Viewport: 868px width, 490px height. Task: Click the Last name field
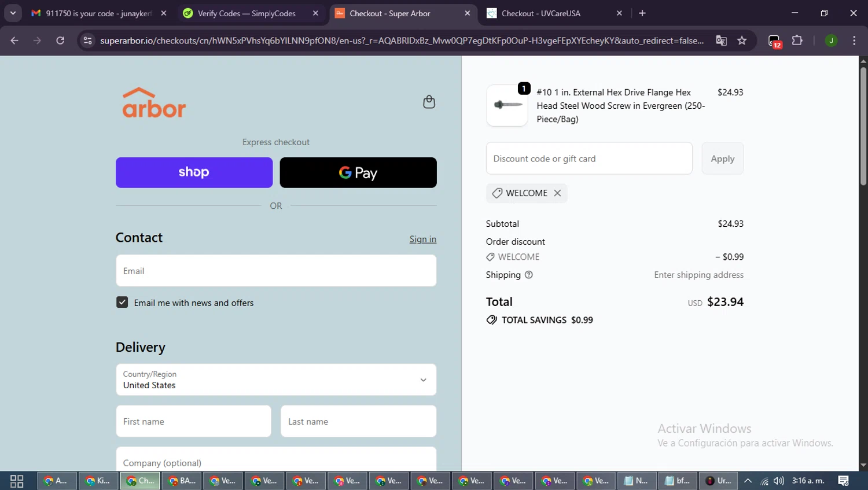click(358, 421)
